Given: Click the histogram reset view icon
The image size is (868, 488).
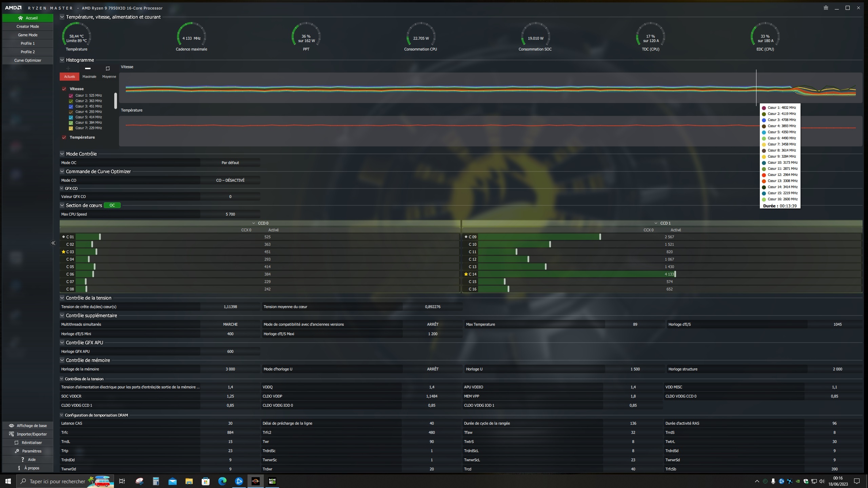Looking at the screenshot, I should [x=108, y=68].
